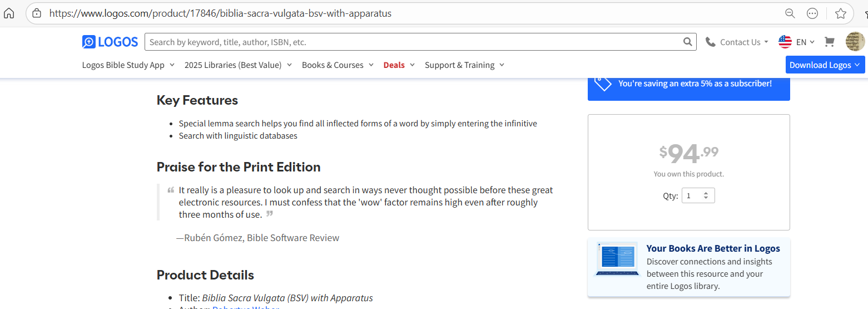Click the special lemma search bullet text

coord(358,124)
